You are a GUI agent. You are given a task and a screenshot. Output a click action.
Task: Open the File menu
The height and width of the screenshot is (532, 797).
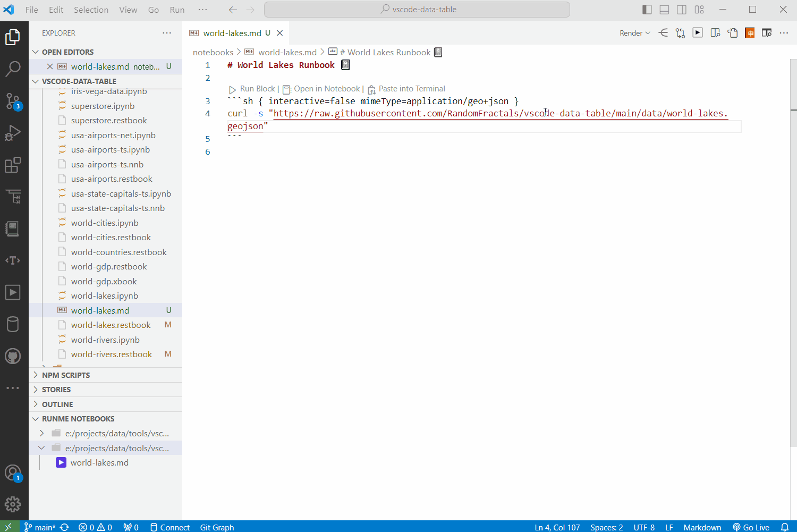(x=32, y=10)
